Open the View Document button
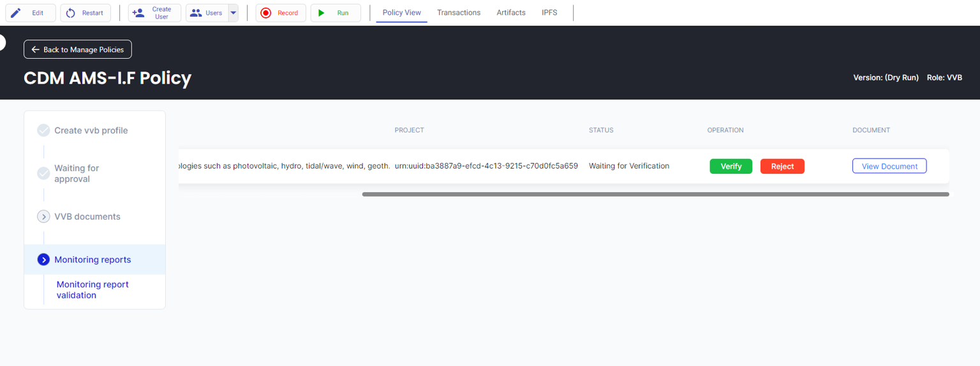The height and width of the screenshot is (366, 980). coord(889,166)
